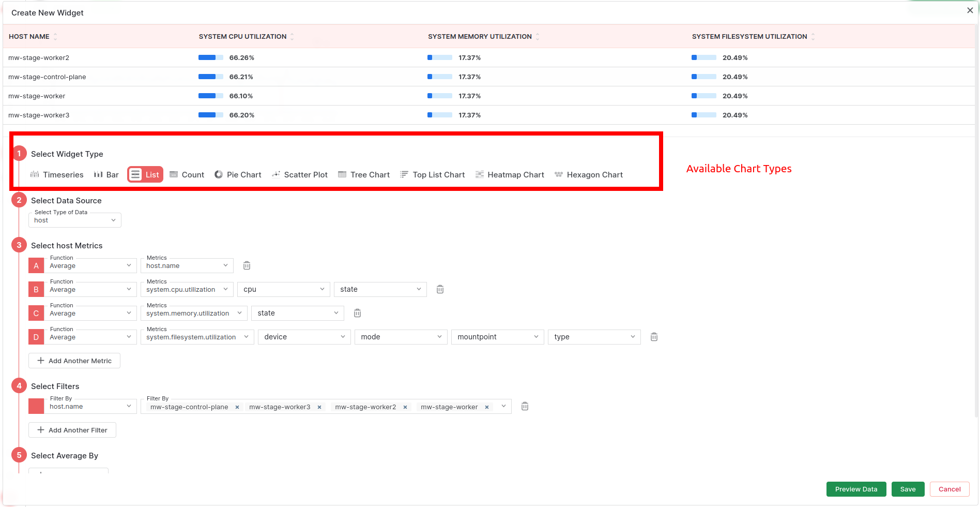Viewport: 980px width, 507px height.
Task: Remove mw-stage-worker2 filter tag
Action: (405, 407)
